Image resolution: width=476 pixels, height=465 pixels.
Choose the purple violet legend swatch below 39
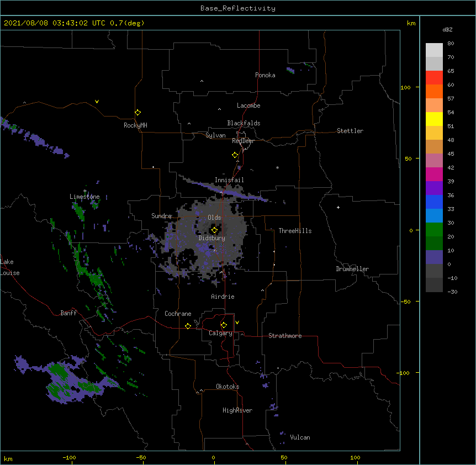(x=434, y=188)
